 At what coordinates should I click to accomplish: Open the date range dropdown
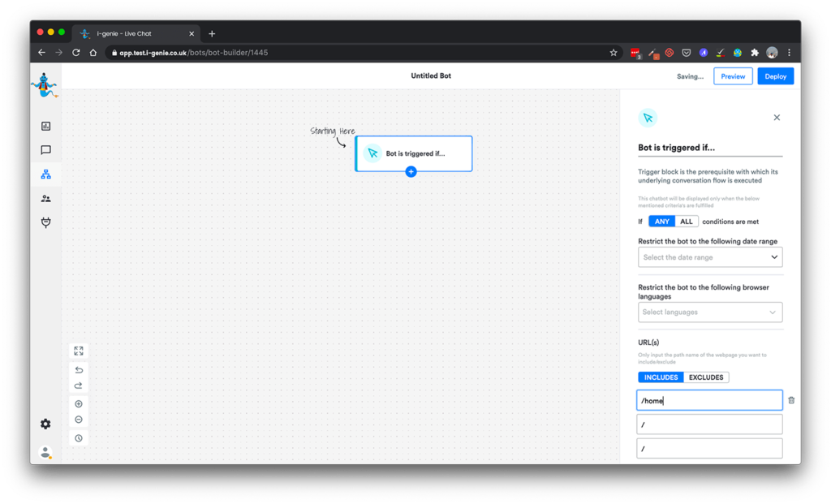[709, 257]
